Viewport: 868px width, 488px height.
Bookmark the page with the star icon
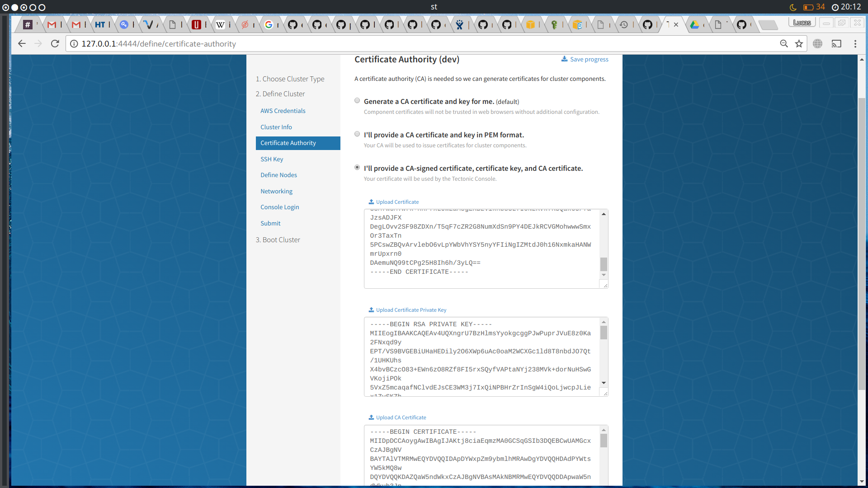pos(799,44)
